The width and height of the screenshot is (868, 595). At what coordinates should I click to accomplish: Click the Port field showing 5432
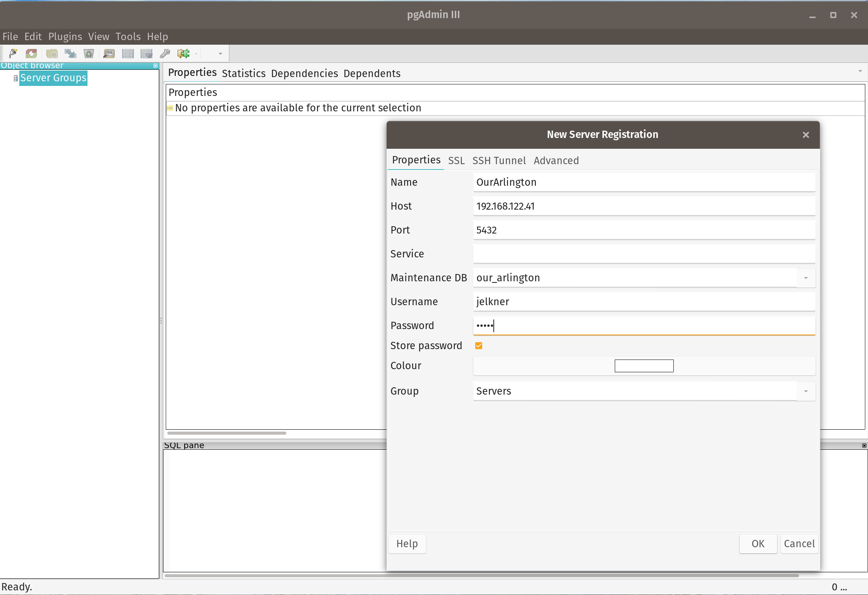(644, 230)
